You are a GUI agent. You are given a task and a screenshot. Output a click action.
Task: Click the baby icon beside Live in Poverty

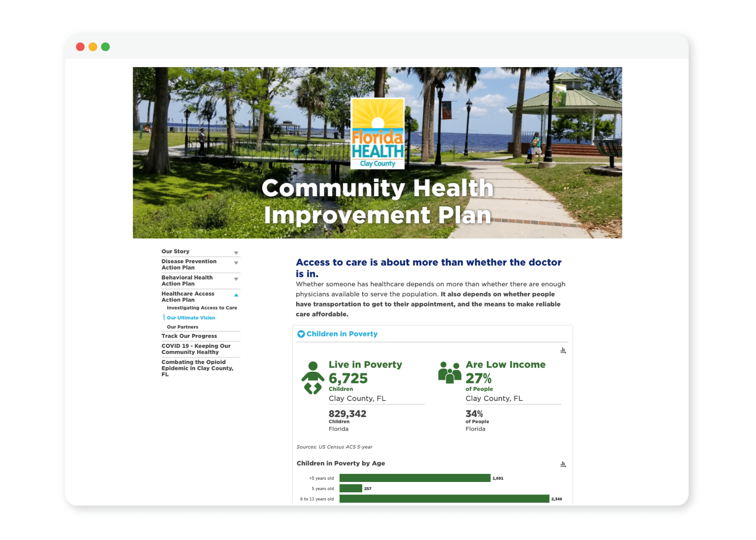point(313,378)
